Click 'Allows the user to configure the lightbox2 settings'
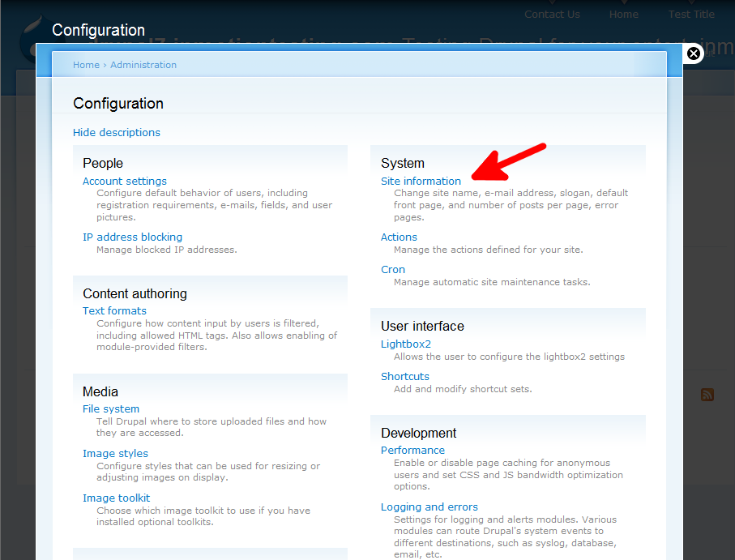 point(509,357)
